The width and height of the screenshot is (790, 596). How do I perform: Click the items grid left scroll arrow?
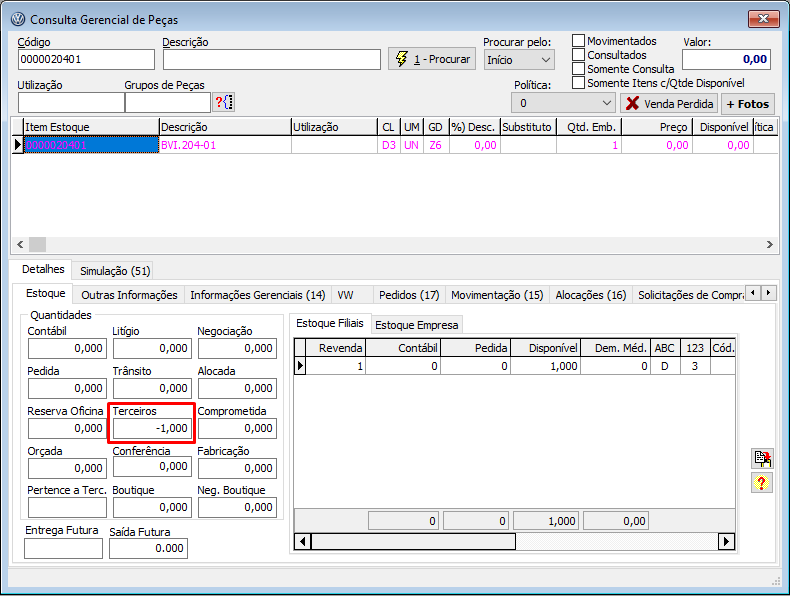(20, 244)
